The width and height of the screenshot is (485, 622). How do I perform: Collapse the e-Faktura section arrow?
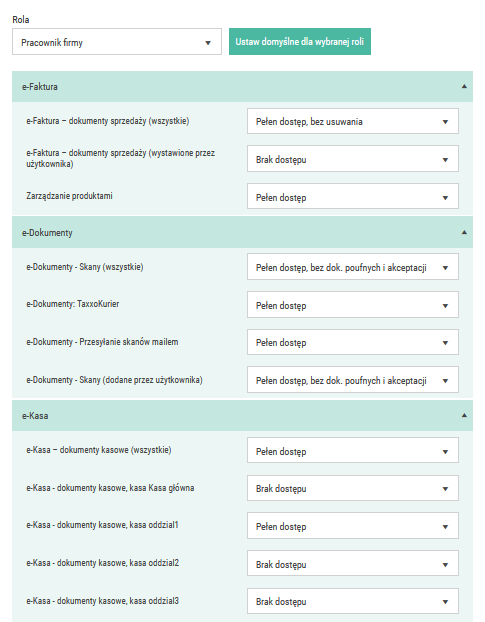coord(464,86)
